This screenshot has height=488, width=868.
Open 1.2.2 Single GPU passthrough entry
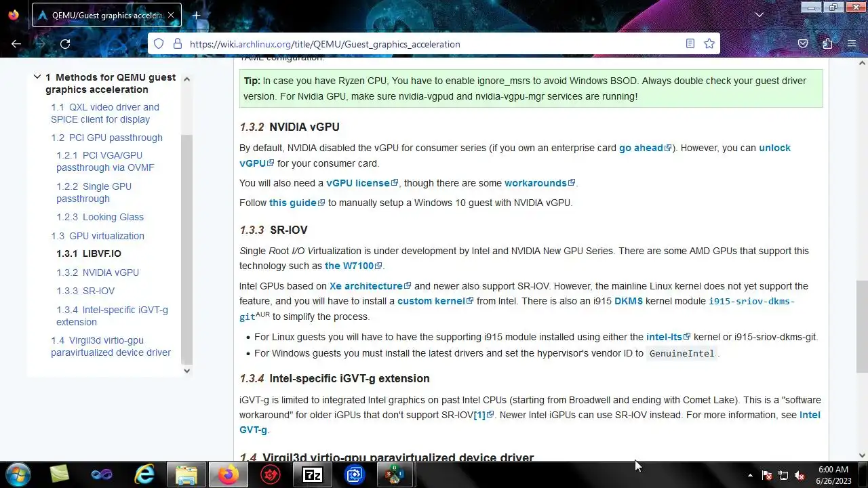(x=94, y=192)
